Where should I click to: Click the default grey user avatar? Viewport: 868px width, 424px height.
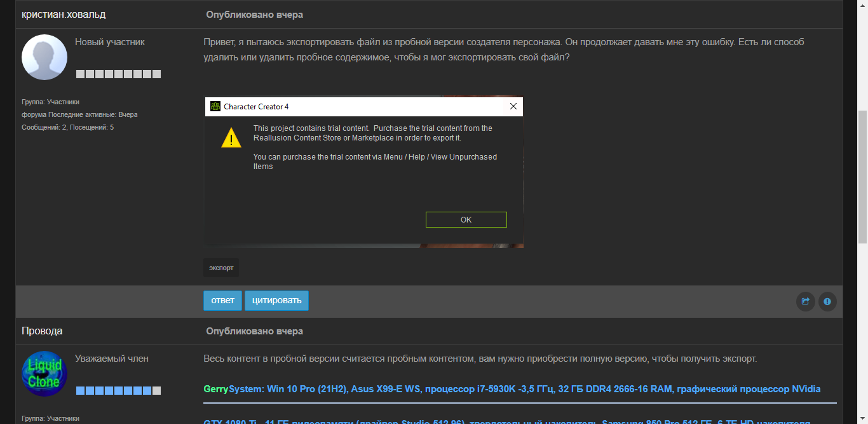44,57
